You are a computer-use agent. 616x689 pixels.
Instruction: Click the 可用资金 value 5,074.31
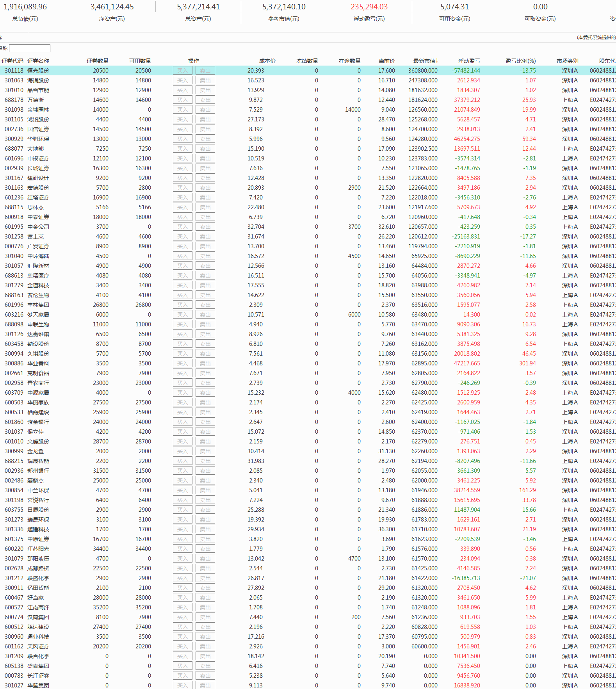pyautogui.click(x=455, y=7)
